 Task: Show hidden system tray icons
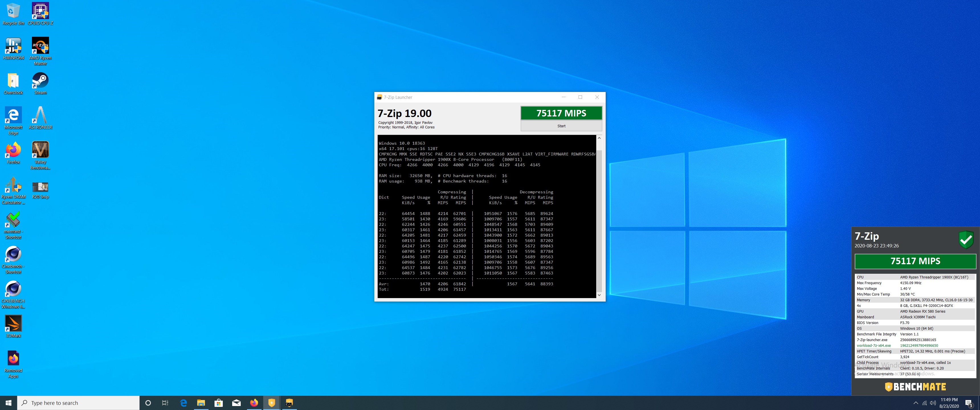(915, 403)
